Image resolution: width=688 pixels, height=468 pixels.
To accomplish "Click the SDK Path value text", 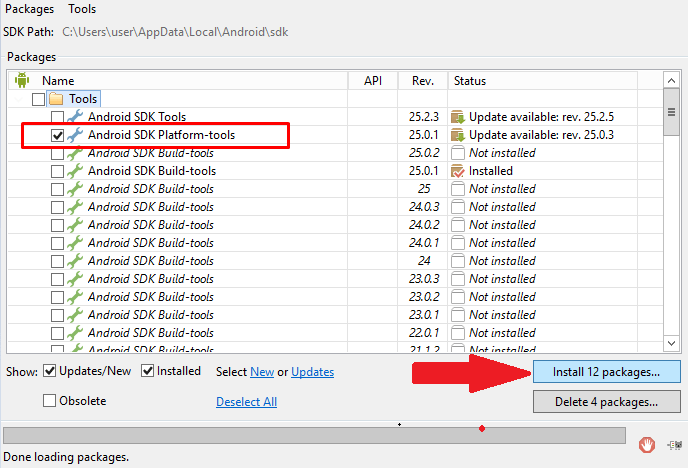I will (x=175, y=32).
